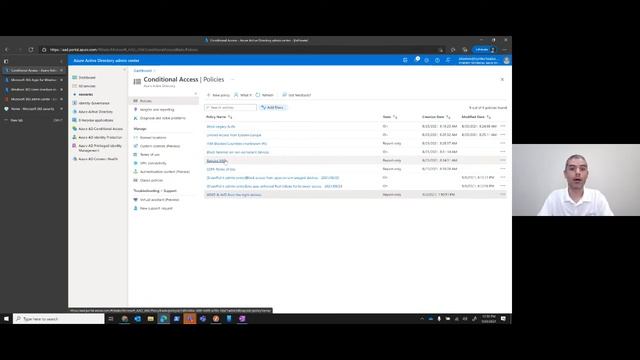640x360 pixels.
Task: Open the first policy in the list
Action: tap(221, 127)
